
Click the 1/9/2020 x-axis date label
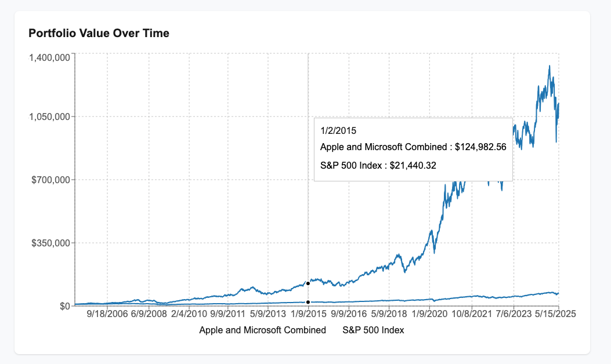[429, 314]
